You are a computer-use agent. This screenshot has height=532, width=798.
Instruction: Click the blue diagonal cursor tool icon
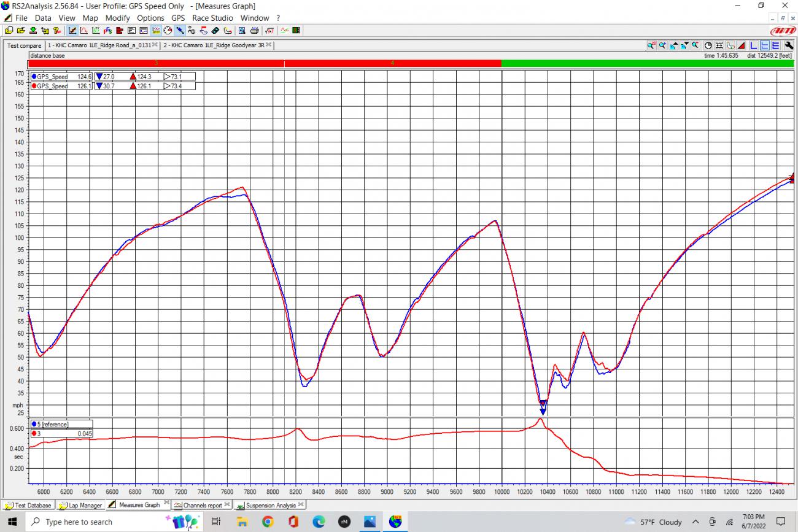pyautogui.click(x=180, y=30)
